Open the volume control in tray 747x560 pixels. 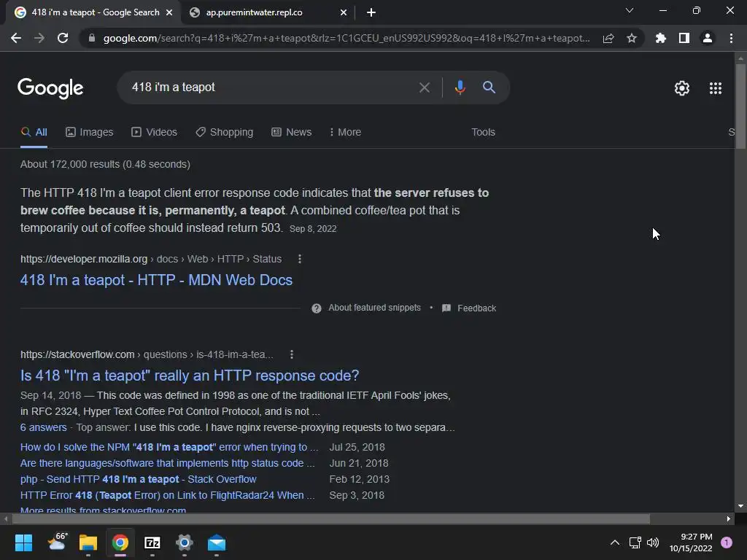tap(653, 542)
